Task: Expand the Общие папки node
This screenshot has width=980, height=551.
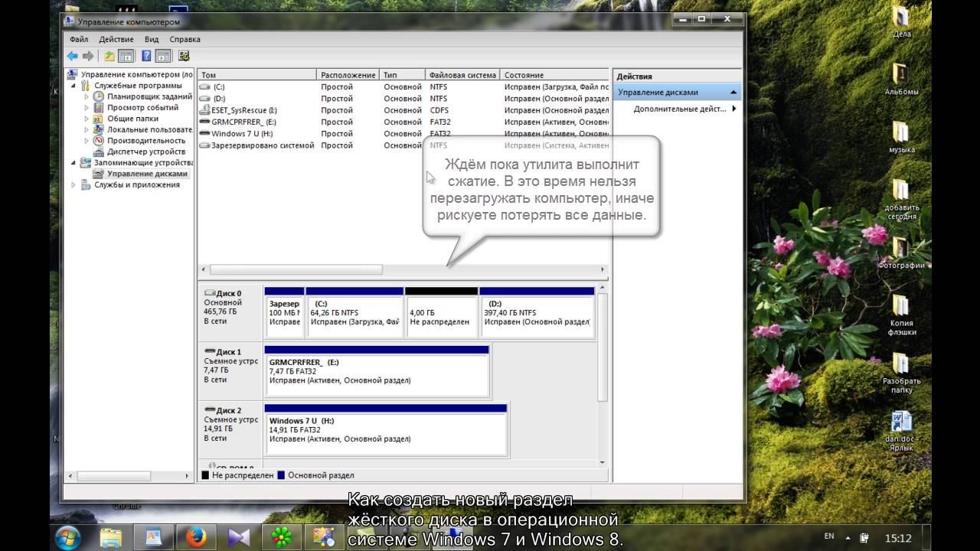Action: click(x=87, y=119)
